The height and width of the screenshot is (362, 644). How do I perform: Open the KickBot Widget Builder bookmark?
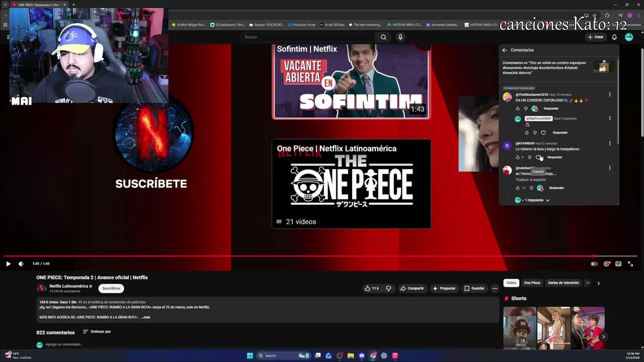tap(189, 25)
